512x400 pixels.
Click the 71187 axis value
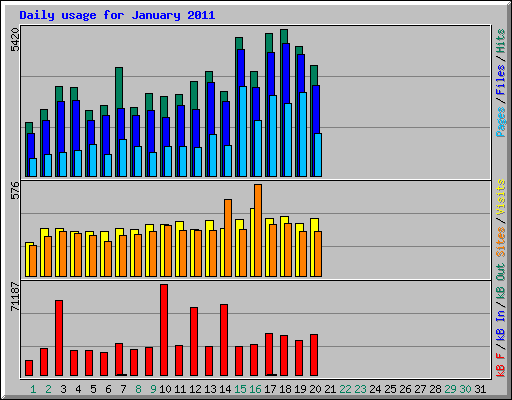[15, 297]
